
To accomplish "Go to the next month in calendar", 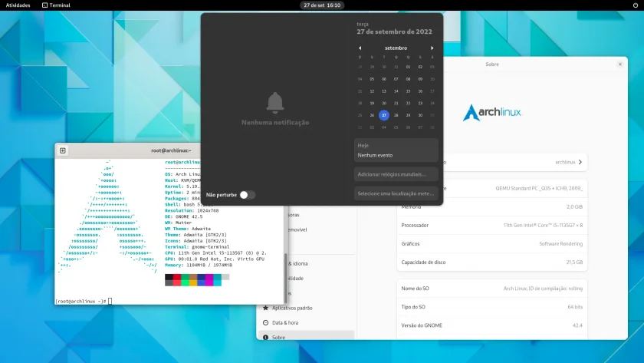I will [x=432, y=48].
